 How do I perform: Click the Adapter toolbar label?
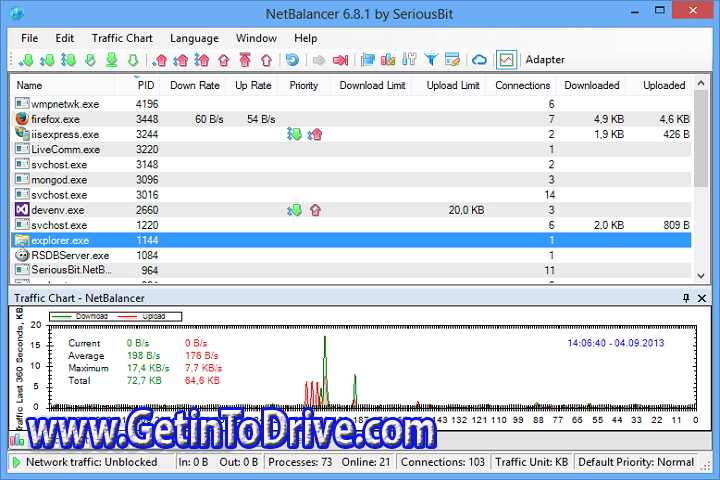(x=545, y=60)
